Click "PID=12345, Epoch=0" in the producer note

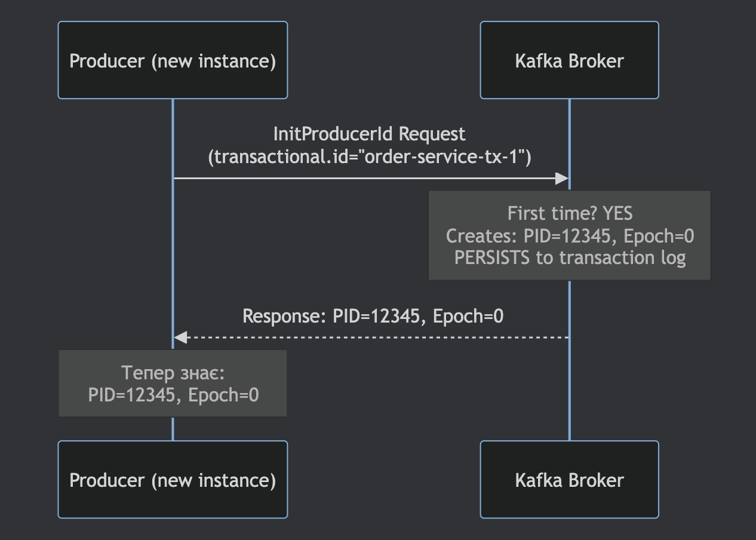(x=173, y=395)
